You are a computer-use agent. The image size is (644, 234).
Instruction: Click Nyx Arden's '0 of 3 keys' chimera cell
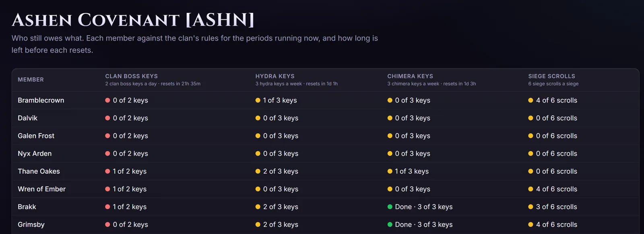point(409,153)
